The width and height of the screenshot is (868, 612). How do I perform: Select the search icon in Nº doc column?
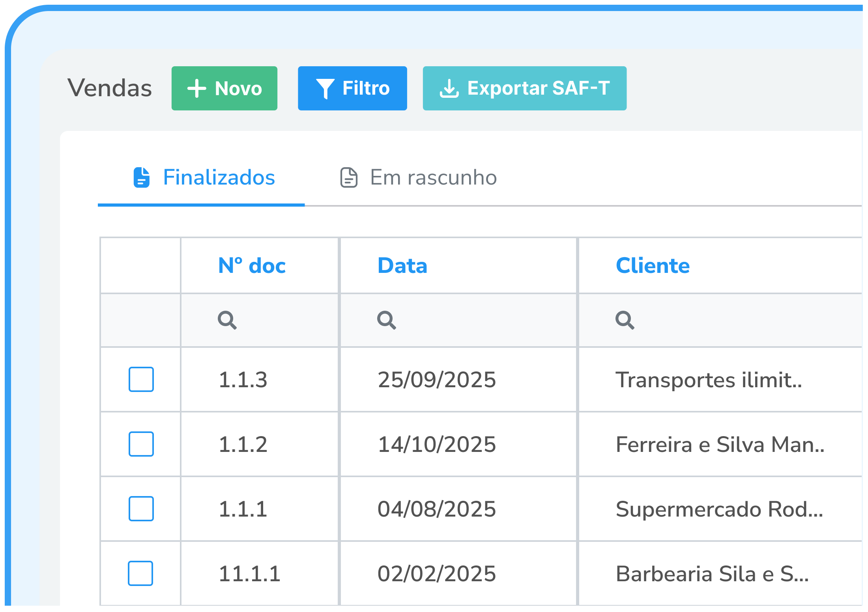(228, 321)
